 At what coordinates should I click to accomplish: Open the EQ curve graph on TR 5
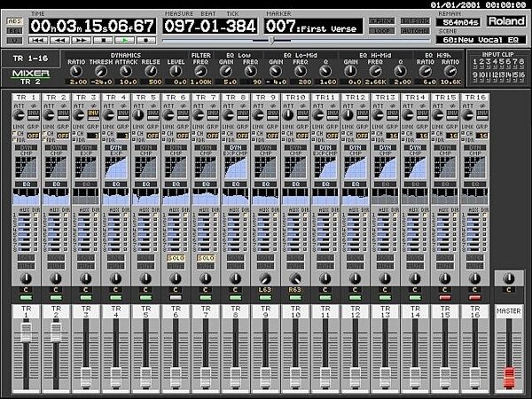[x=146, y=197]
